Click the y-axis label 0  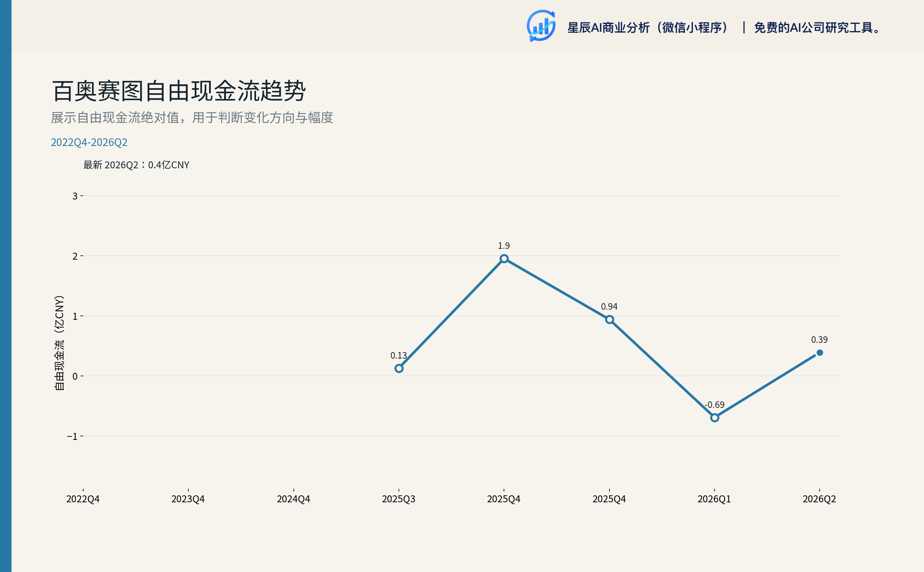point(75,376)
